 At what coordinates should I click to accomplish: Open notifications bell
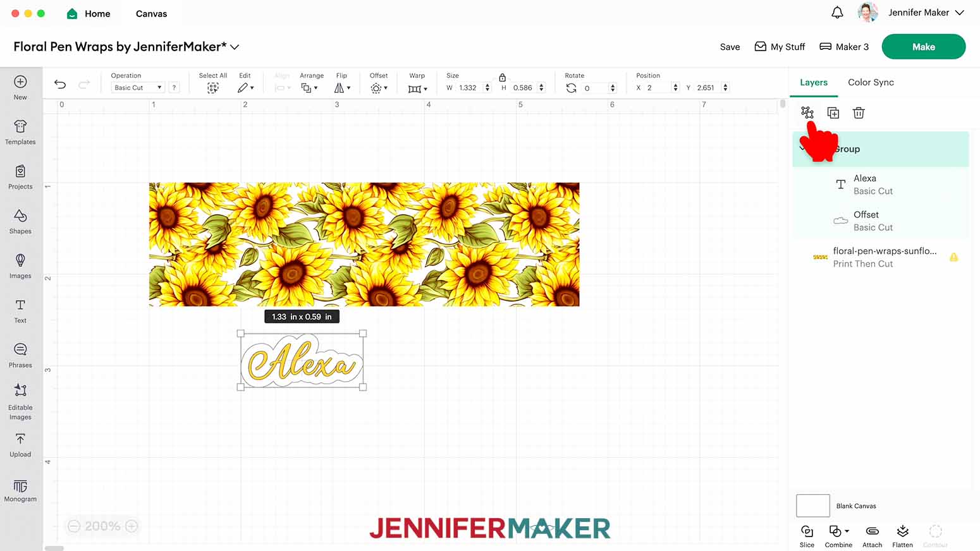pos(837,13)
